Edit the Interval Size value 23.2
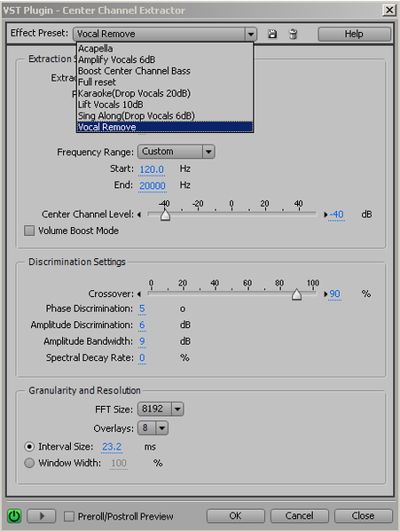This screenshot has width=400, height=532. [112, 447]
